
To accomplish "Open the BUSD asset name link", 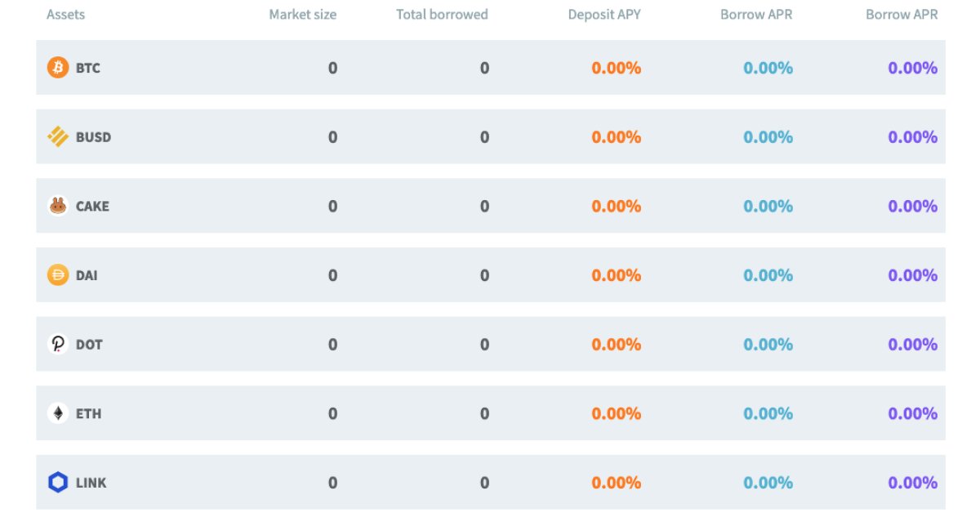I will click(x=94, y=136).
